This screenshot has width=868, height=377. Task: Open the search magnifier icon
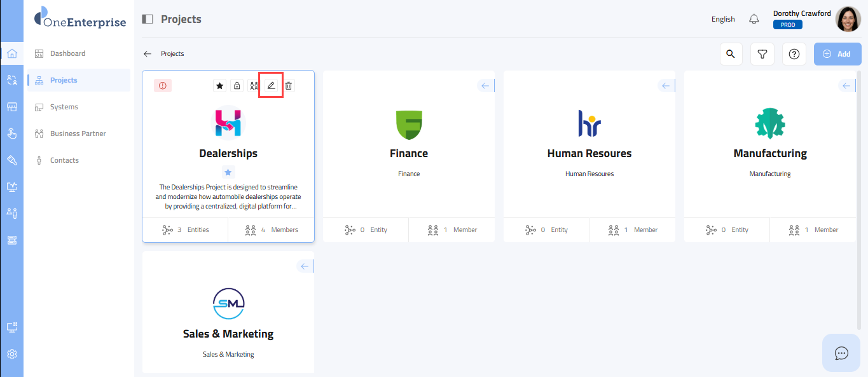731,54
